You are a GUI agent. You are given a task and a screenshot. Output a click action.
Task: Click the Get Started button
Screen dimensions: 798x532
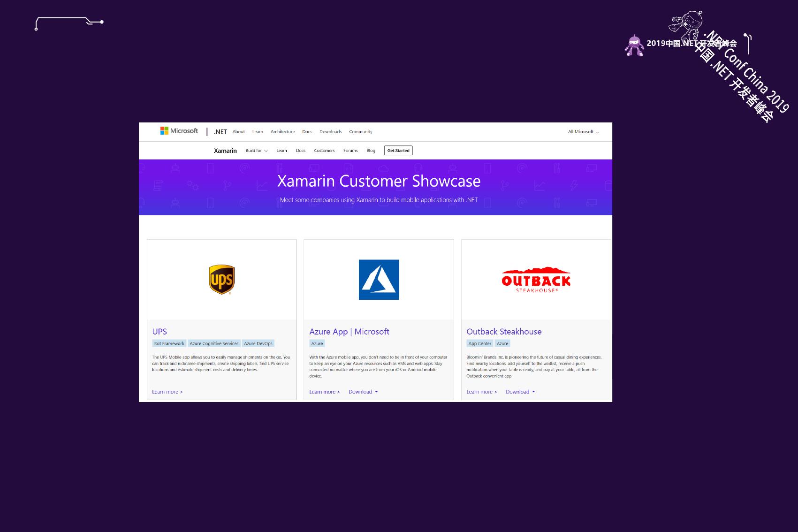398,151
